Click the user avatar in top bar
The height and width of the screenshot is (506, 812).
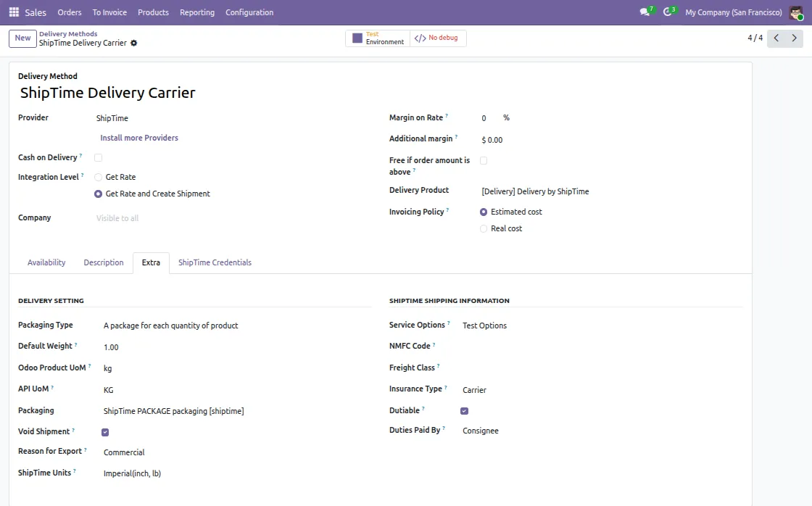coord(796,12)
